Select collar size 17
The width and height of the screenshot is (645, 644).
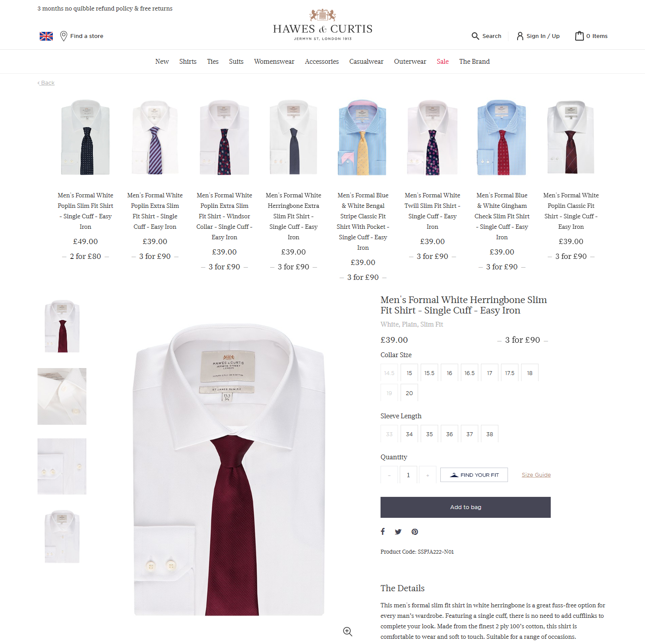click(490, 373)
